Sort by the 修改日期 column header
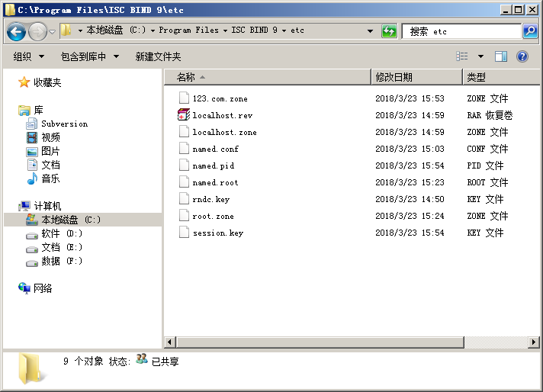Screen dimensions: 543x392 [416, 77]
